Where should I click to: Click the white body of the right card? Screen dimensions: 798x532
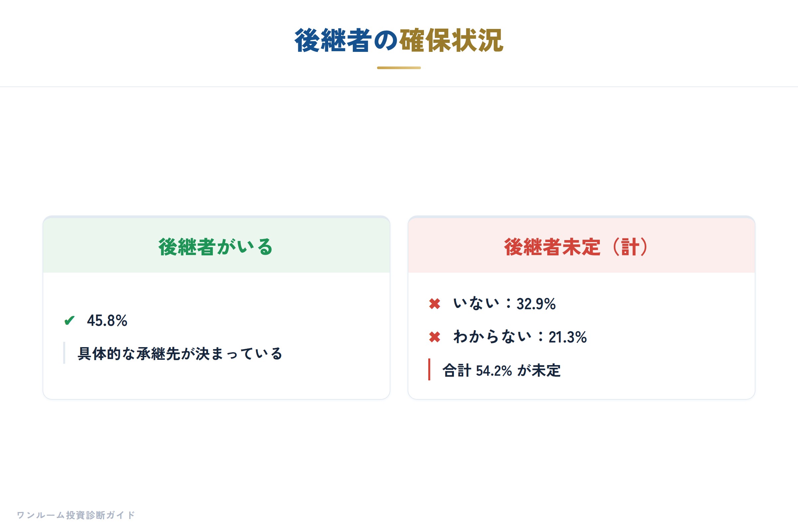pos(582,336)
